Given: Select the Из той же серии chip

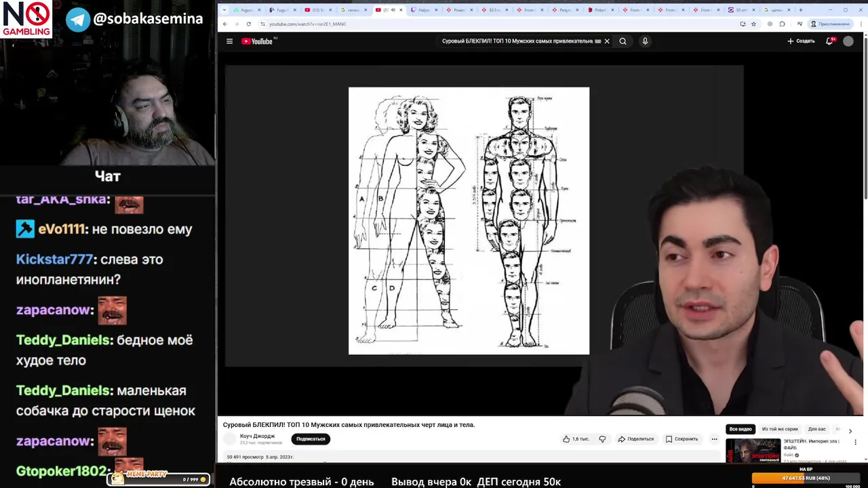Looking at the screenshot, I should (780, 429).
